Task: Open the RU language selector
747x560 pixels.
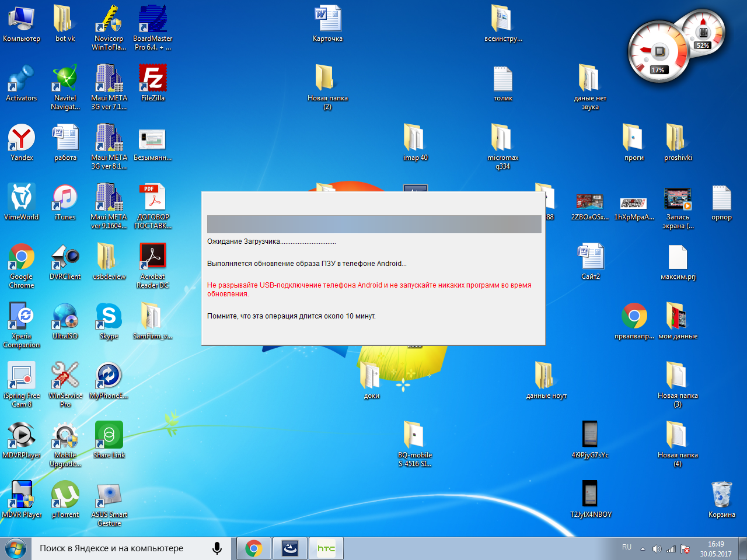Action: (627, 547)
